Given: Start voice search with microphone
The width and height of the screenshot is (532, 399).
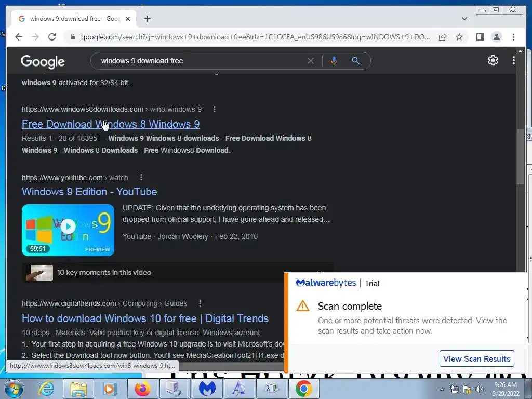Looking at the screenshot, I should point(334,61).
